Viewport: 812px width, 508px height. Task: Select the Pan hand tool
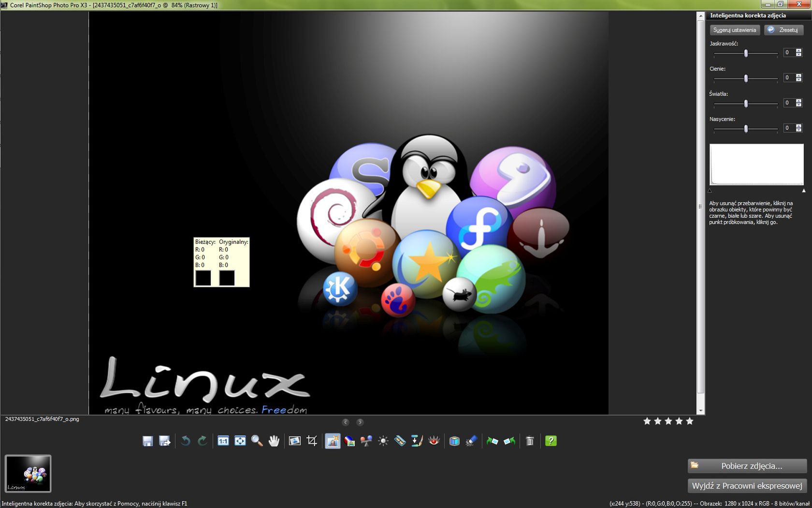[274, 441]
